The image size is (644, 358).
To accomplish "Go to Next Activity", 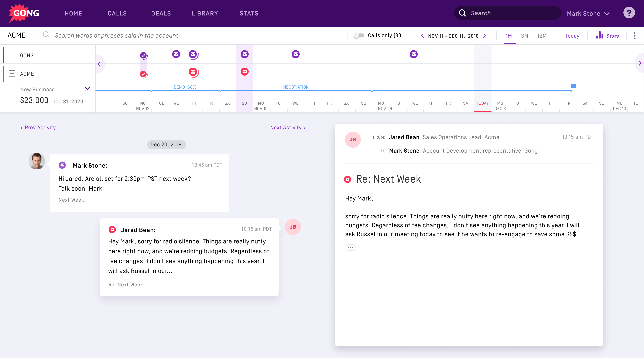I will (288, 128).
